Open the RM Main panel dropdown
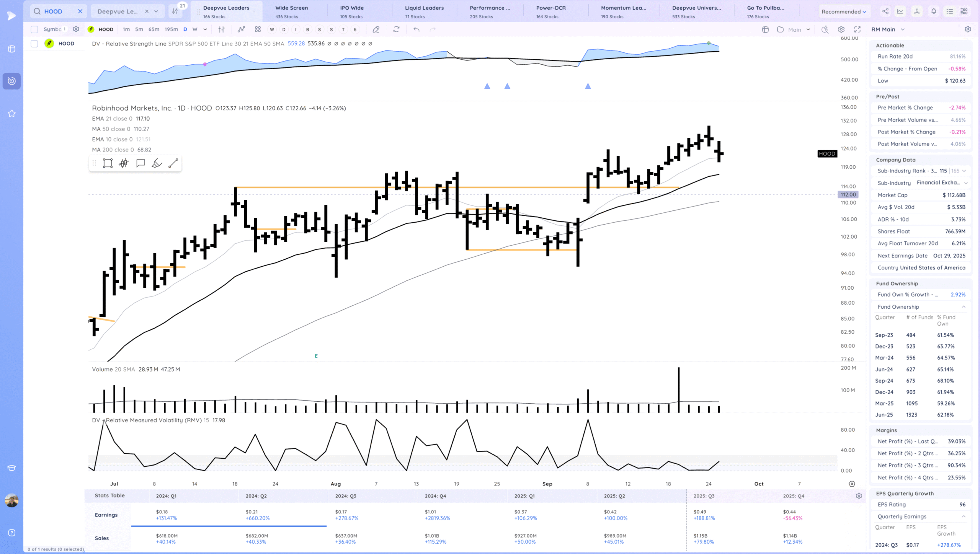Viewport: 980px width, 554px height. click(903, 29)
